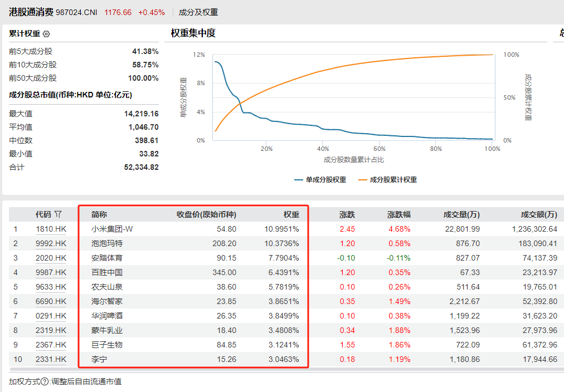Click the change percentage 4.68%
The image size is (564, 392).
coord(400,229)
